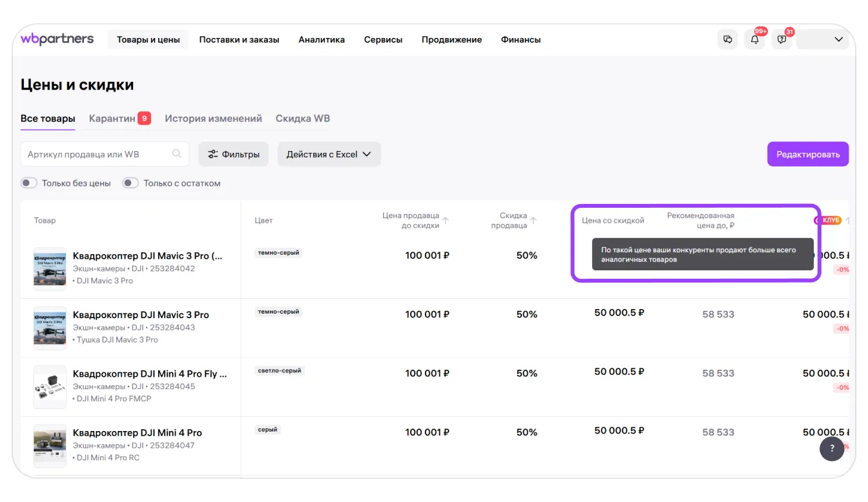Screen dimensions: 868x502
Task: Focus the Артикул продавца или WB search field
Action: [105, 154]
